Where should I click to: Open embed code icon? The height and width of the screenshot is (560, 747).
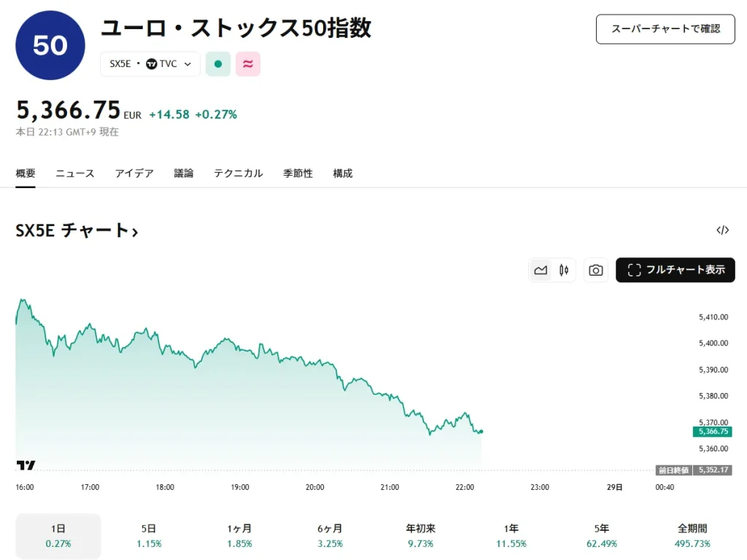click(x=723, y=230)
